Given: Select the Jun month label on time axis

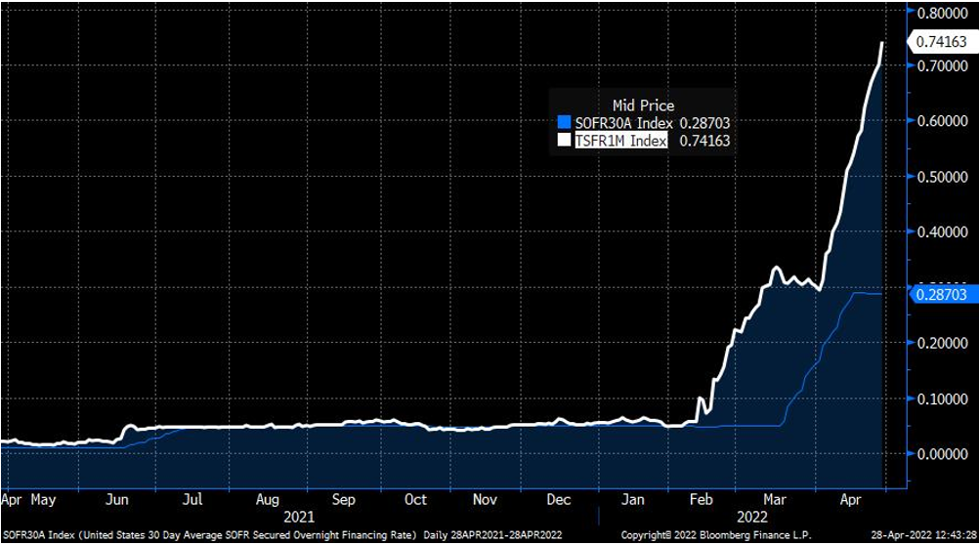Looking at the screenshot, I should [x=116, y=499].
